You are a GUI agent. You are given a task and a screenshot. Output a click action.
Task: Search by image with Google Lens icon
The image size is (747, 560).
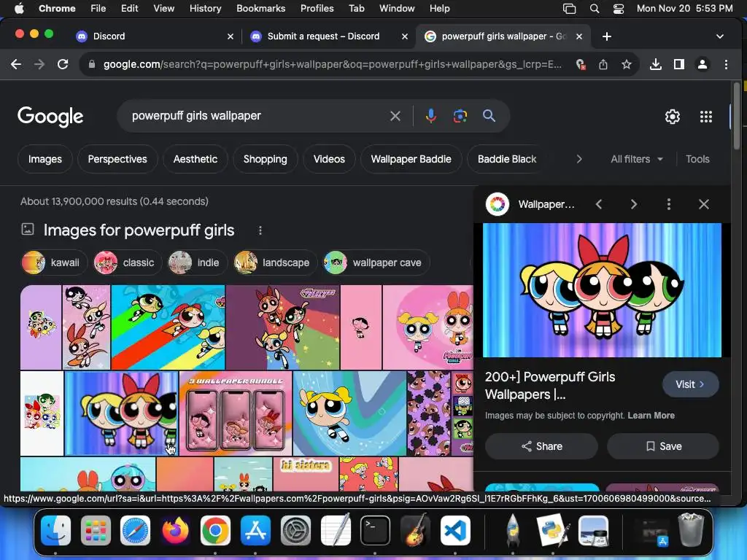[460, 116]
